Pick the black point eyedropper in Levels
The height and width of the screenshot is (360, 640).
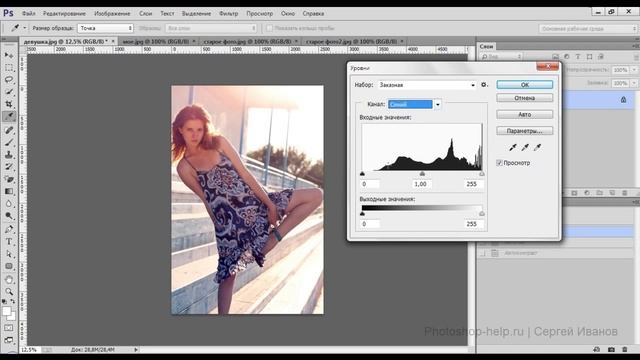point(513,147)
